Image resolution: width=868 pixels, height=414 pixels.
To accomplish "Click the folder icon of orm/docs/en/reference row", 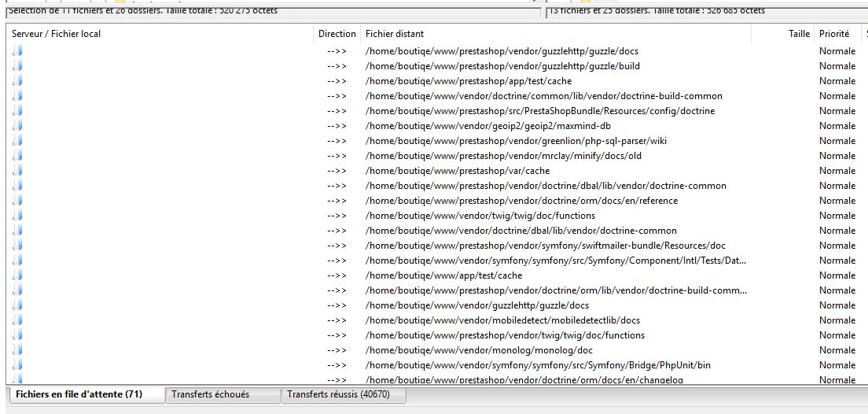I will (x=17, y=201).
